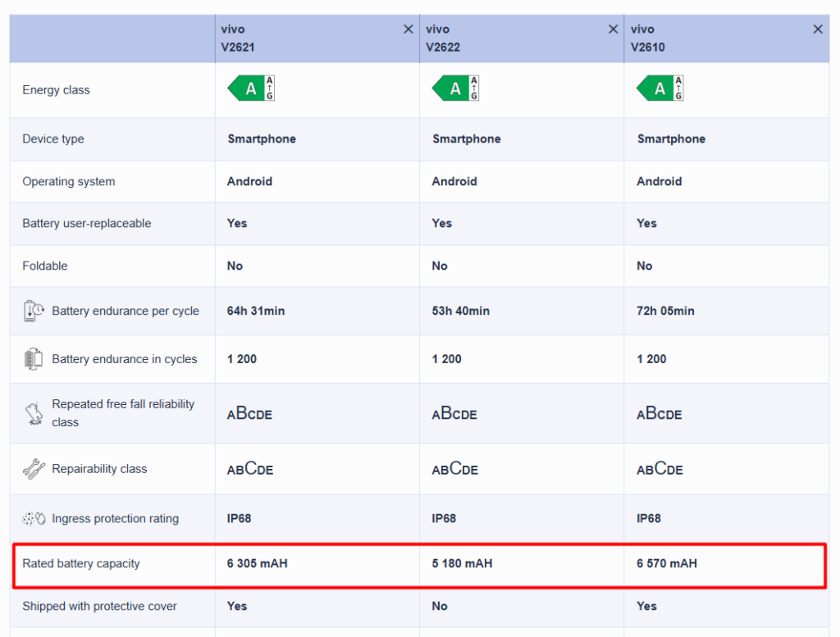Click the 'Ingress protection rating' label
The width and height of the screenshot is (840, 637).
coord(115,519)
